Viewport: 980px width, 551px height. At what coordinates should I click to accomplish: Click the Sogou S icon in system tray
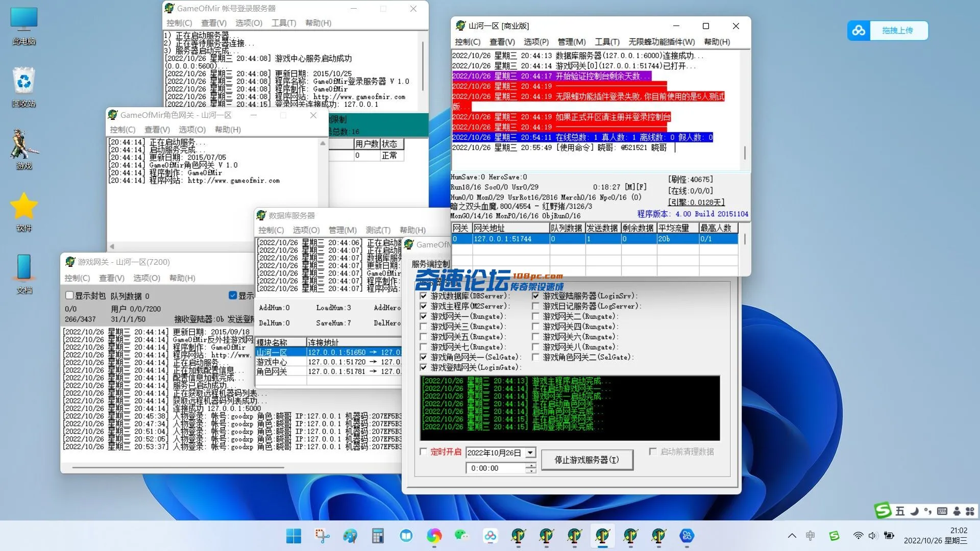coord(834,536)
